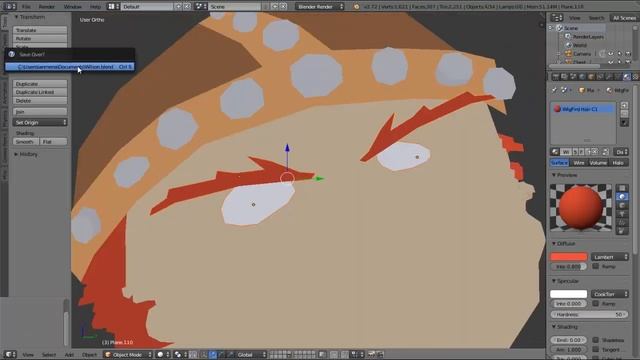Select Wire material type
The width and height of the screenshot is (640, 360).
pyautogui.click(x=578, y=163)
